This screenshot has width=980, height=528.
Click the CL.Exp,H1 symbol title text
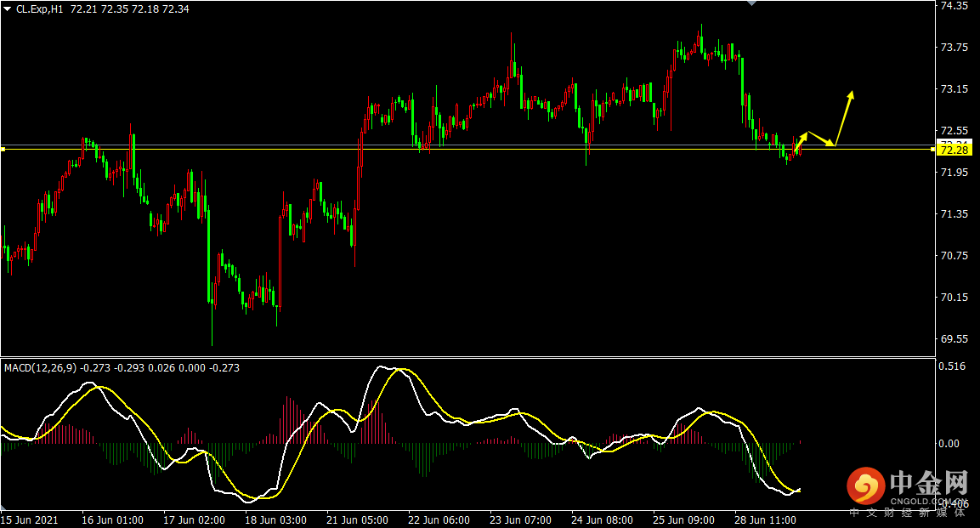click(40, 9)
